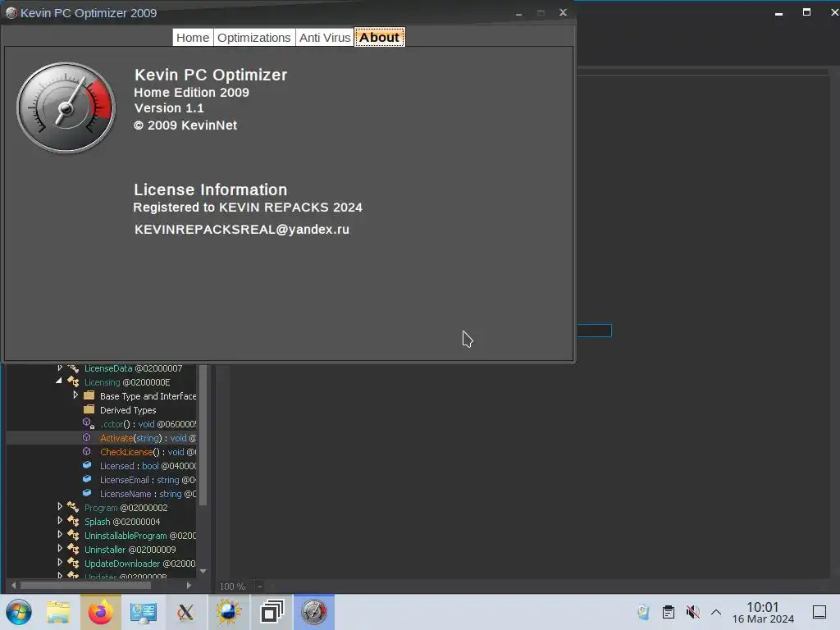Show hidden system tray icons

715,612
